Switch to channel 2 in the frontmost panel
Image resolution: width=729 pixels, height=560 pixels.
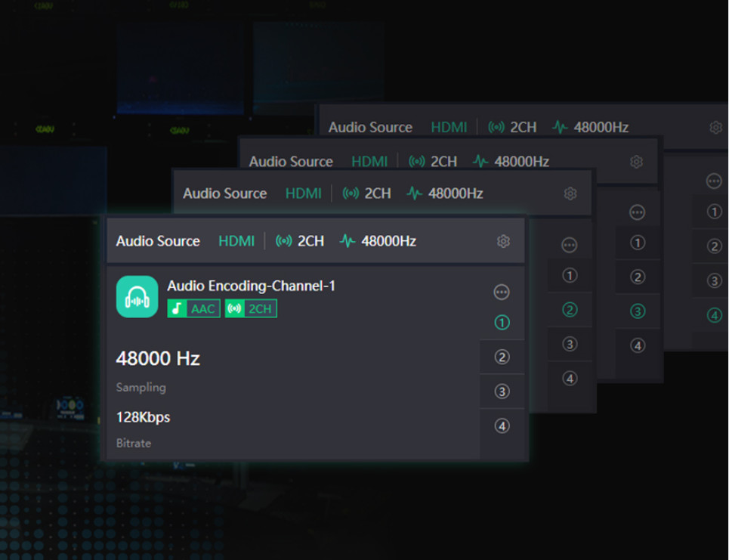[x=502, y=357]
